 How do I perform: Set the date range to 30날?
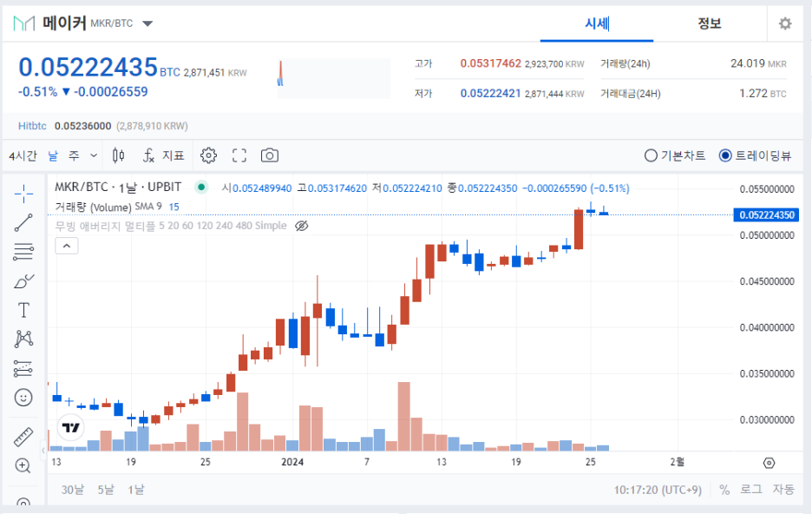(73, 490)
